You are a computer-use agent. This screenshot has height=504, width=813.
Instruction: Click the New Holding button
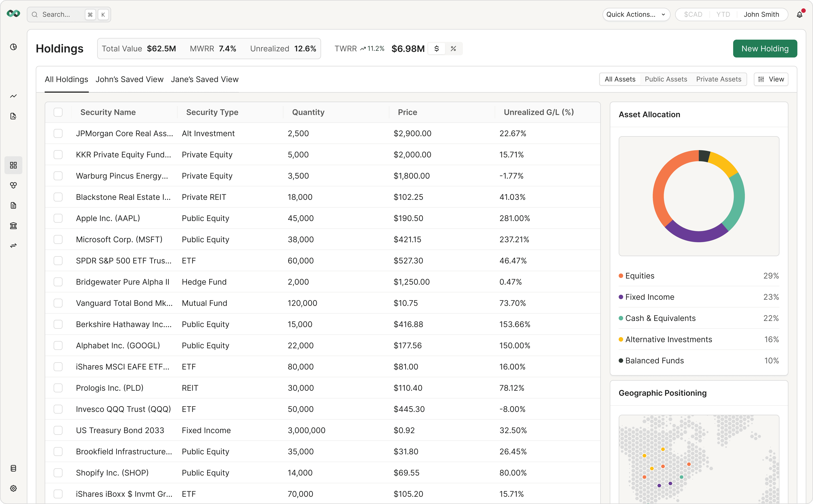point(765,49)
